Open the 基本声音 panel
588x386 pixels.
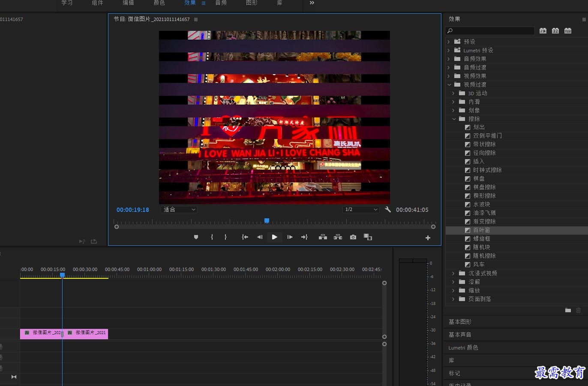pos(460,335)
